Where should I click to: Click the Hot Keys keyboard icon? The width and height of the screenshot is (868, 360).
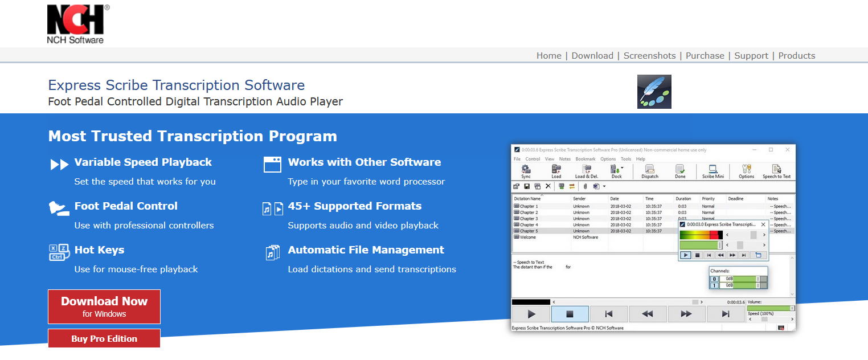[x=59, y=252]
